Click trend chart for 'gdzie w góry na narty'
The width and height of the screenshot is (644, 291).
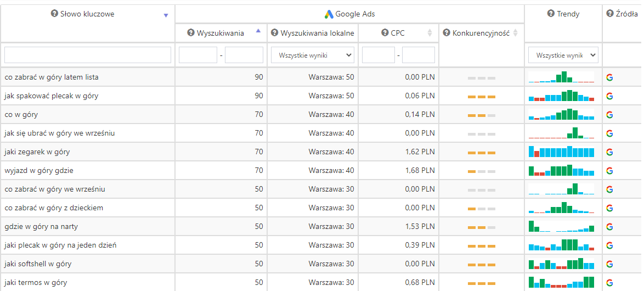click(561, 226)
